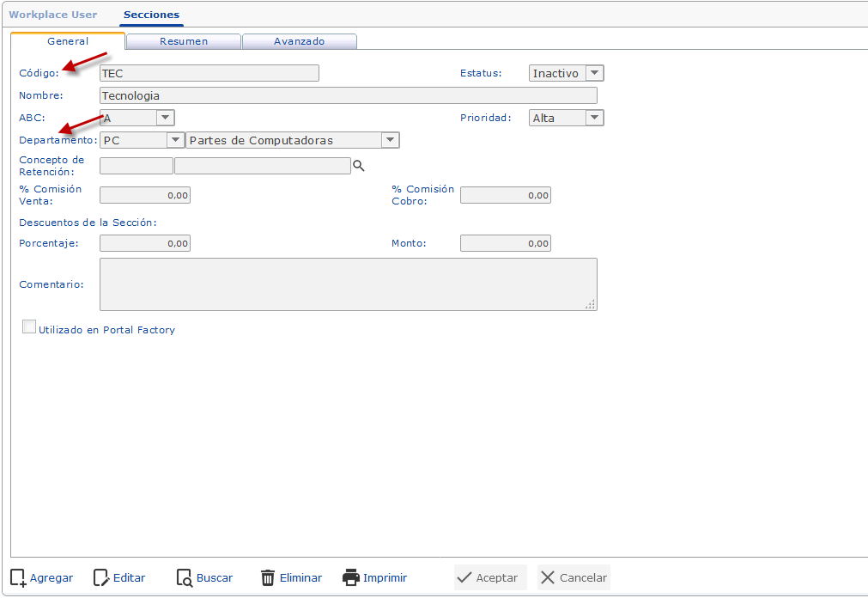Toggle Utilizado en Portal Factory checkbox

click(29, 327)
